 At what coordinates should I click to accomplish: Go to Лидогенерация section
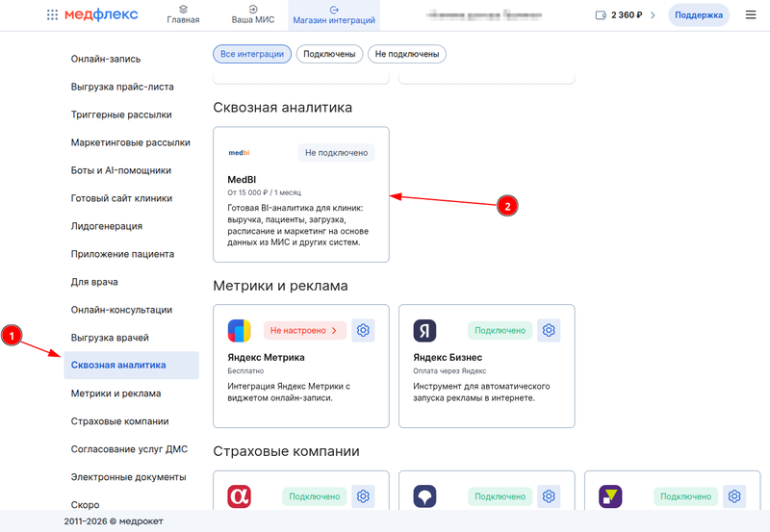[x=107, y=226]
